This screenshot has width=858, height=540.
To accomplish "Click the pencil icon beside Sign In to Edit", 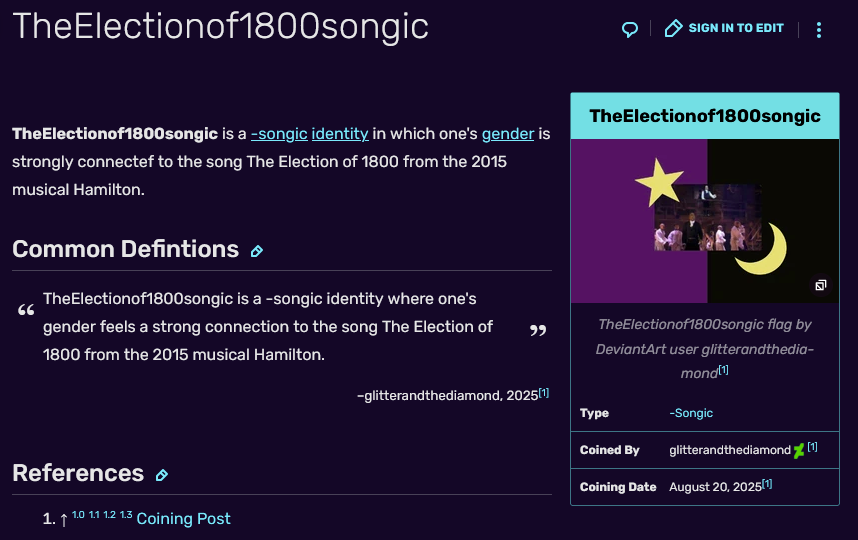I will pyautogui.click(x=674, y=29).
